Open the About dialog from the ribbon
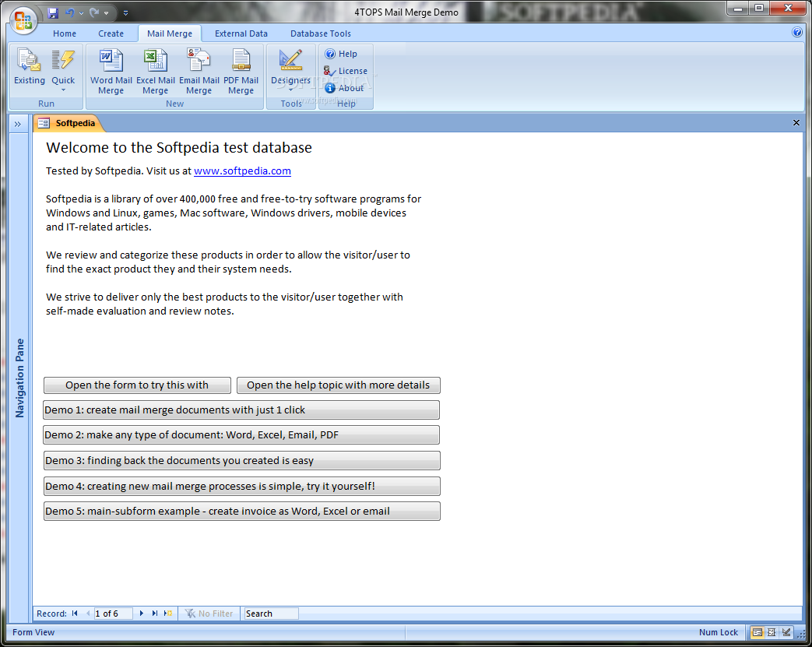The width and height of the screenshot is (812, 647). click(x=344, y=88)
